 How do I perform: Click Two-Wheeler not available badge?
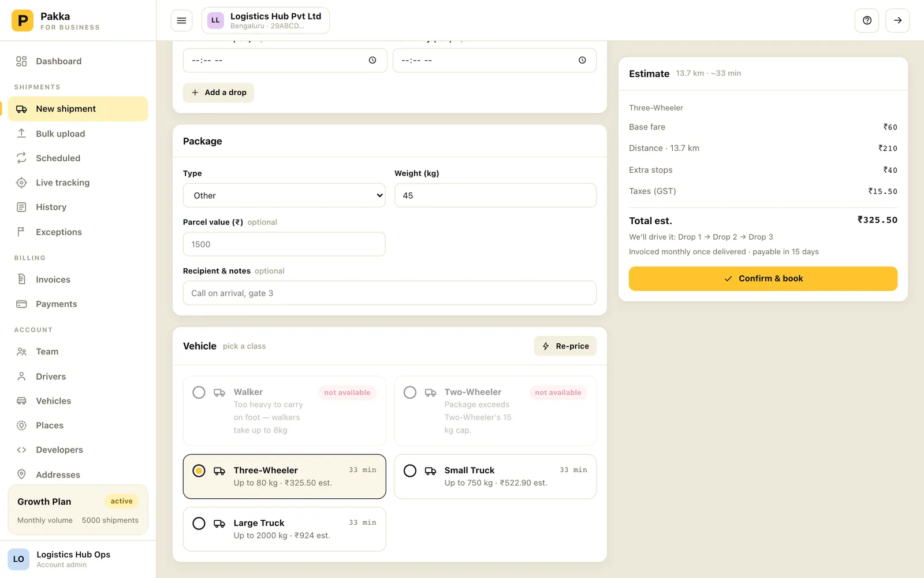click(x=558, y=392)
